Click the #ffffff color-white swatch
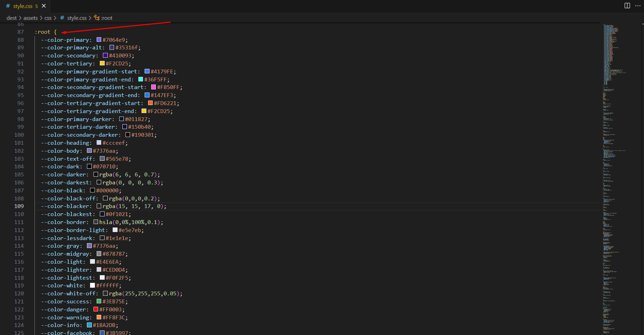The image size is (644, 335). pos(92,285)
